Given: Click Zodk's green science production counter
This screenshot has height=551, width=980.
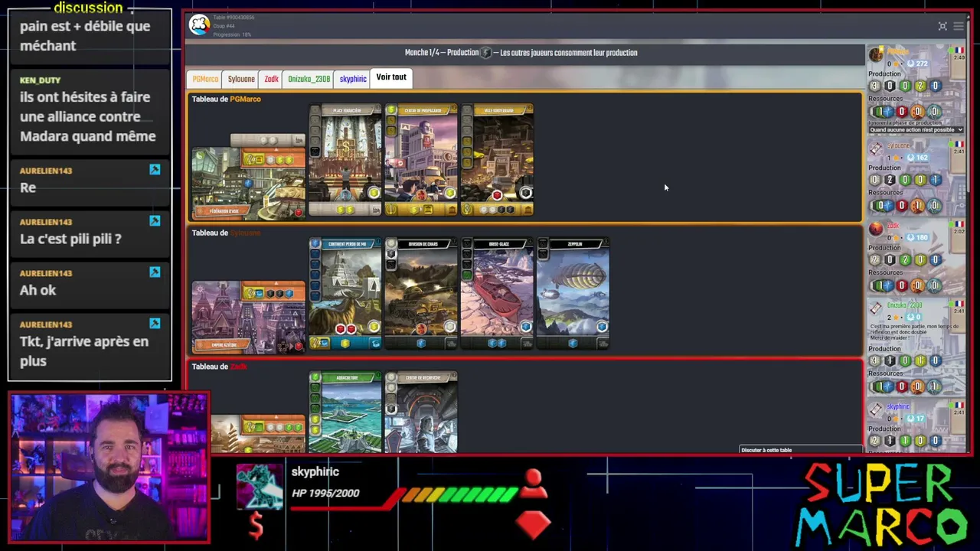Looking at the screenshot, I should [905, 260].
